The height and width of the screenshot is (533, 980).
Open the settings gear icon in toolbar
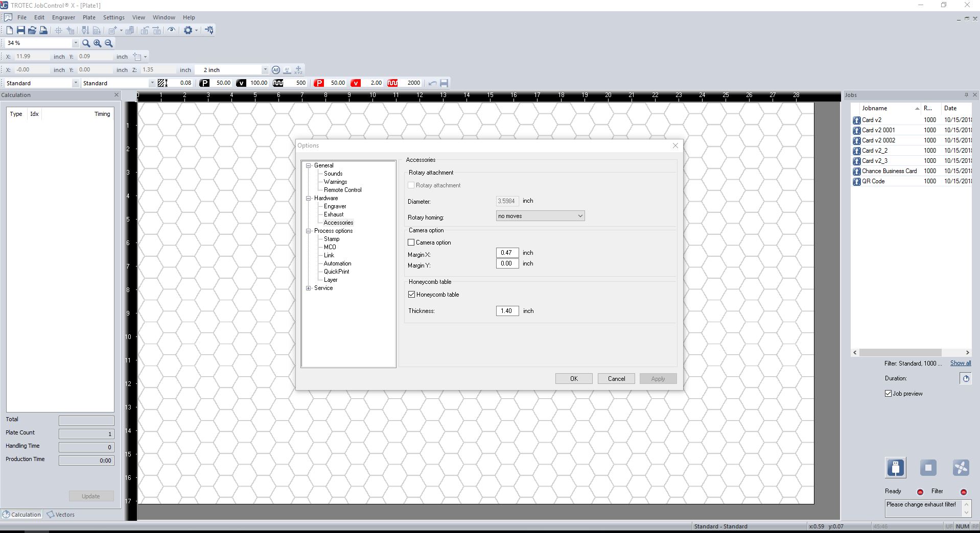tap(188, 30)
